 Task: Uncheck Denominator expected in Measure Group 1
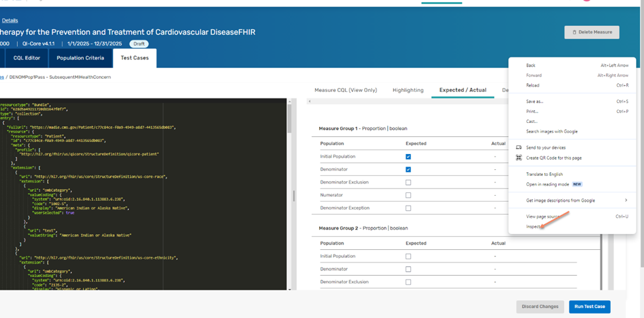pos(408,169)
